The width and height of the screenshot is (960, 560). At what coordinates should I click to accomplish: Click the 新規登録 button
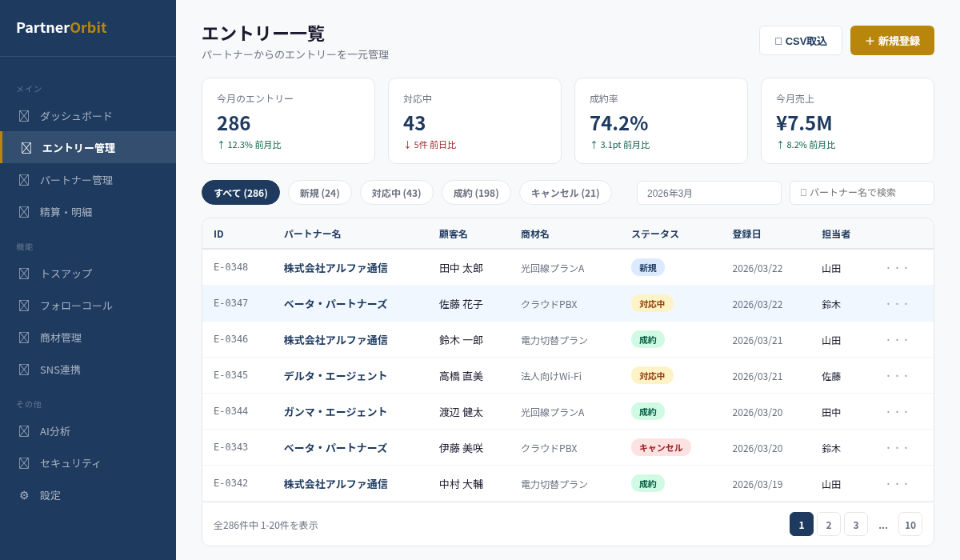pos(892,41)
